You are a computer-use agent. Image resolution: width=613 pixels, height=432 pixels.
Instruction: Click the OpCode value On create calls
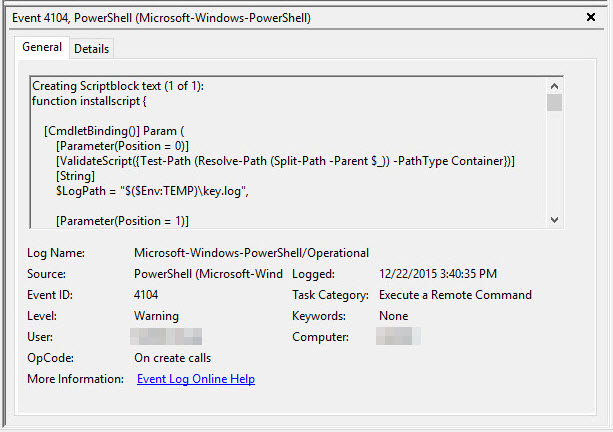click(x=172, y=358)
